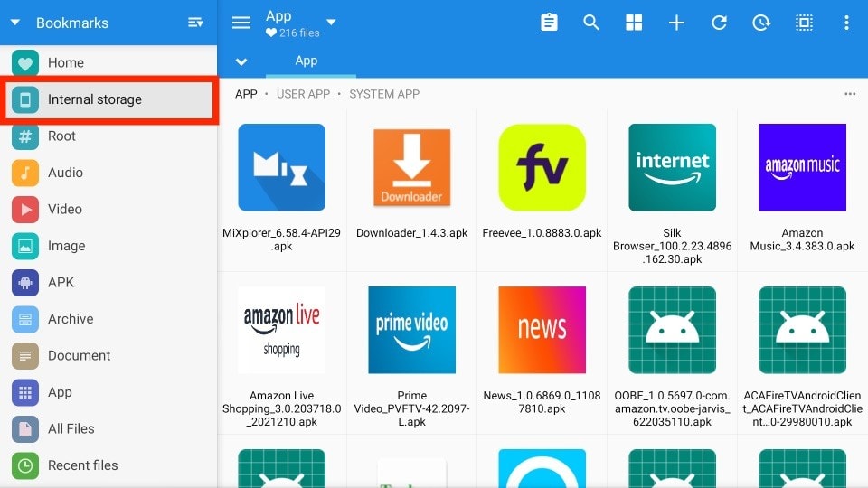Open the hamburger navigation menu

(x=241, y=23)
